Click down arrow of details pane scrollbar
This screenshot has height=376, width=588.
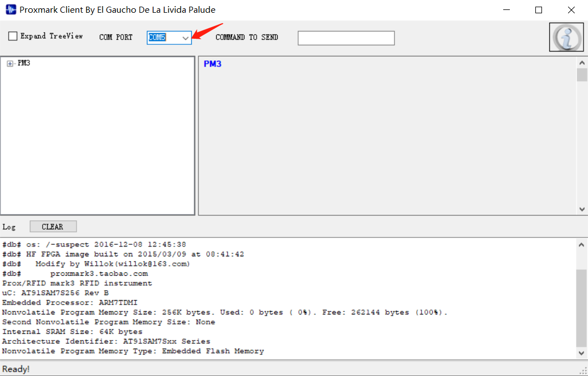[582, 209]
